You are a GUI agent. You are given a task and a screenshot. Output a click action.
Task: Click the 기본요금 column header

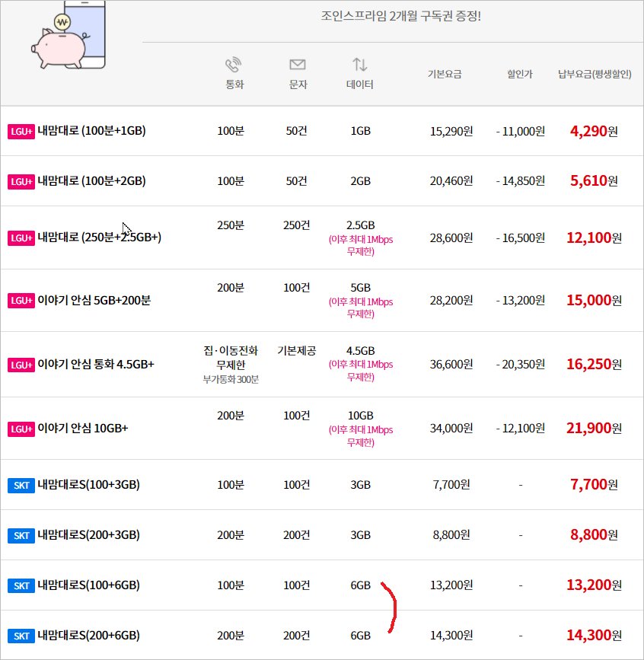[x=445, y=74]
